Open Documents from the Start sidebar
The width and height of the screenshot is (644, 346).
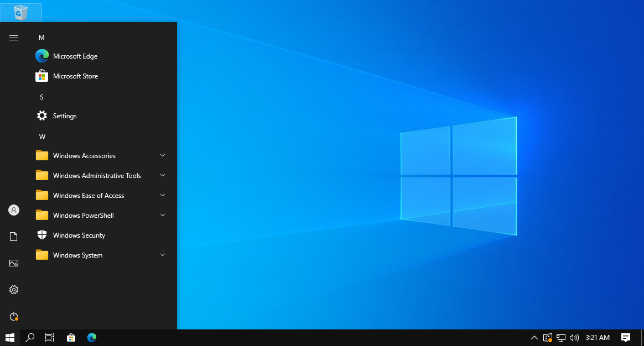[13, 237]
